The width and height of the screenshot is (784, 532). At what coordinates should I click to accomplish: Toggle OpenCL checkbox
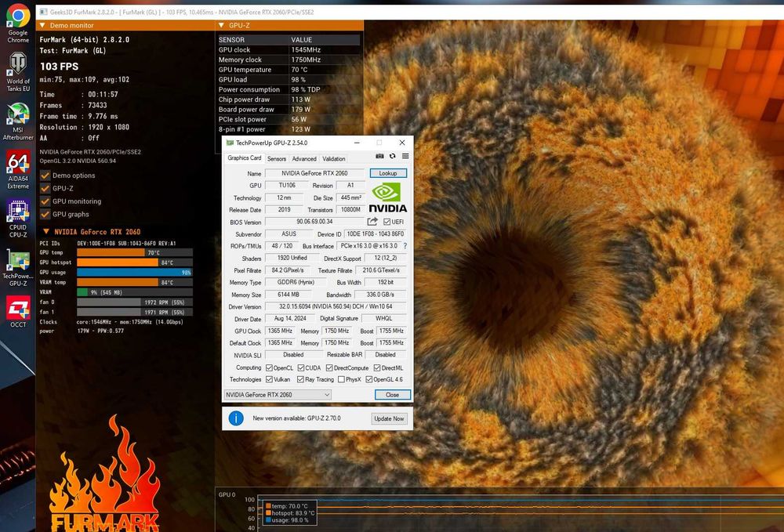pyautogui.click(x=270, y=367)
